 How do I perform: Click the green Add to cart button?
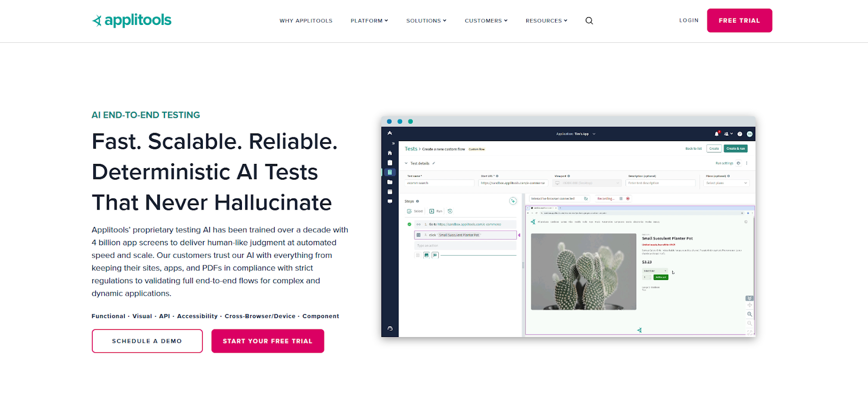[x=661, y=277]
